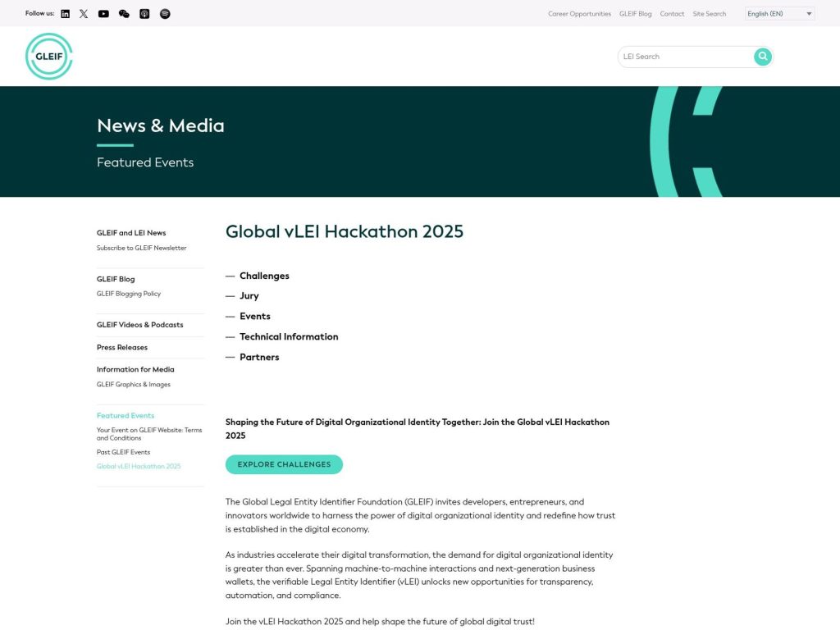This screenshot has width=840, height=630.
Task: Select the WeChat follow icon
Action: tap(124, 13)
